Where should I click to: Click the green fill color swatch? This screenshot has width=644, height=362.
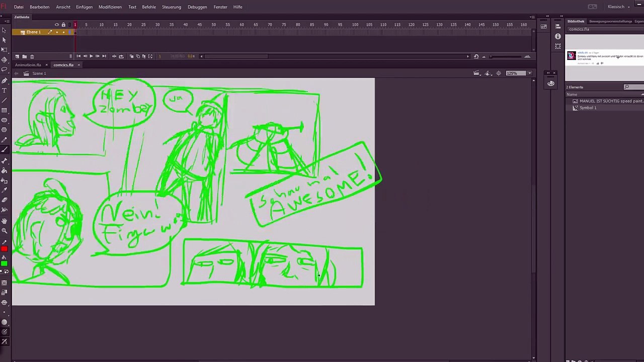[4, 263]
